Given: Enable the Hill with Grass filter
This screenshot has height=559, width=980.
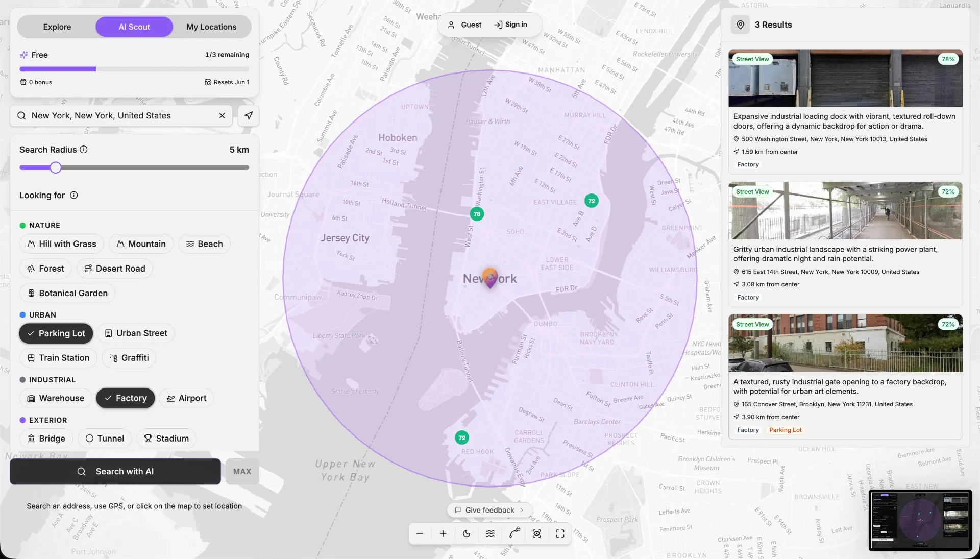Looking at the screenshot, I should 62,244.
